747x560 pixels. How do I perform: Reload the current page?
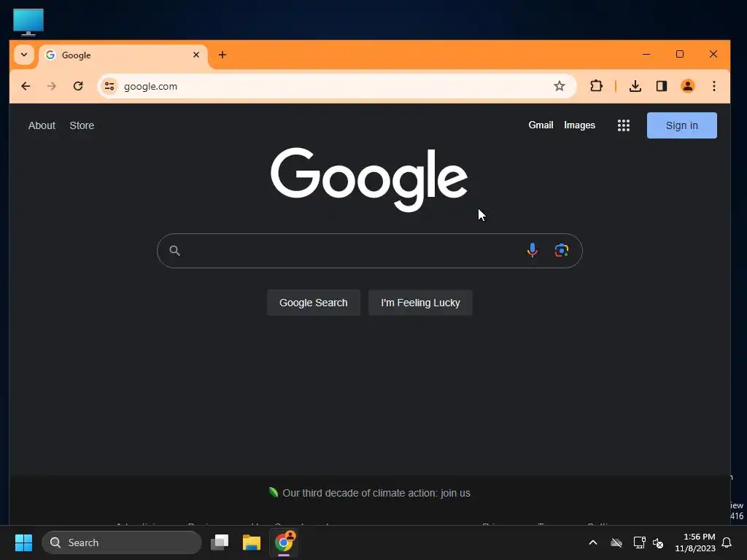[78, 86]
